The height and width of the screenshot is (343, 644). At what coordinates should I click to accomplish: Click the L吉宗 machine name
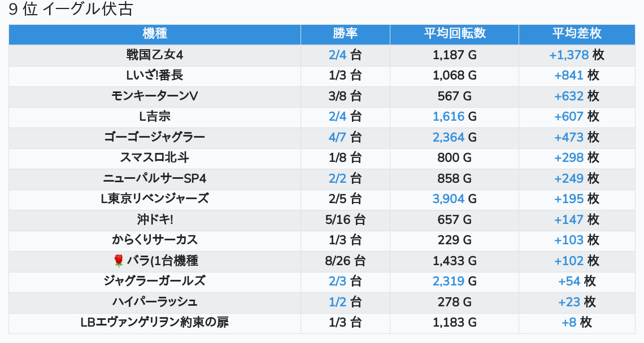[x=155, y=117]
